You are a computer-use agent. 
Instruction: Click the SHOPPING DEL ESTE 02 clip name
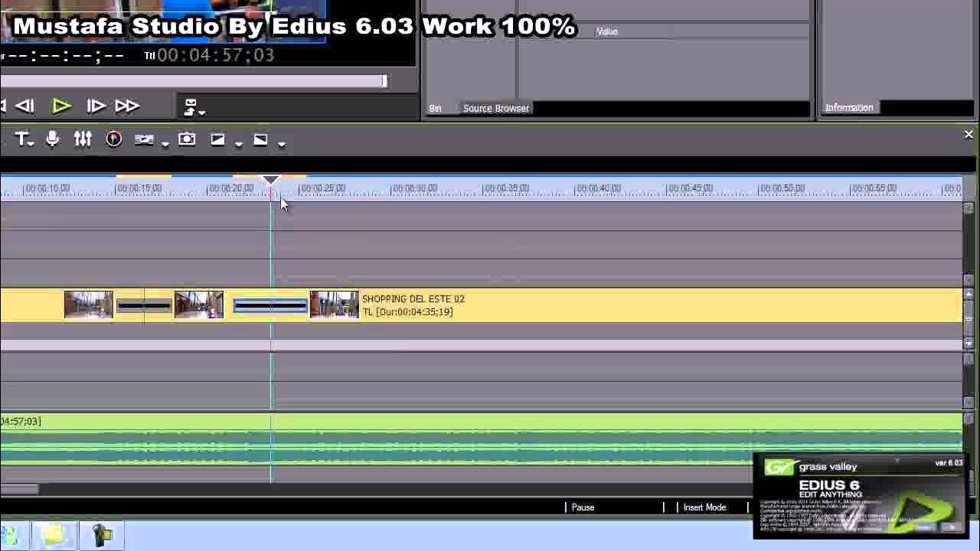tap(413, 299)
